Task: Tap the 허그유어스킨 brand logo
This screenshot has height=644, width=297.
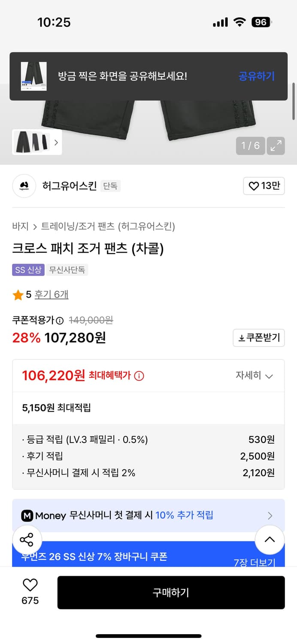Action: click(24, 186)
